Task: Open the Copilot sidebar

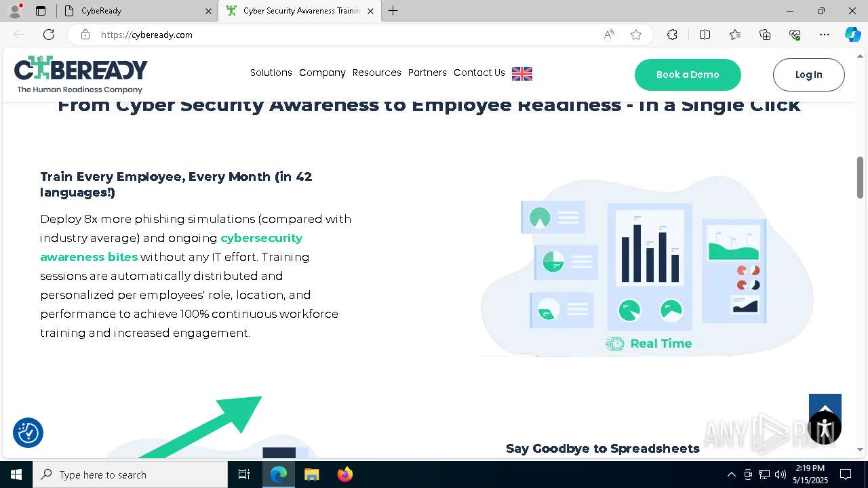Action: (852, 35)
